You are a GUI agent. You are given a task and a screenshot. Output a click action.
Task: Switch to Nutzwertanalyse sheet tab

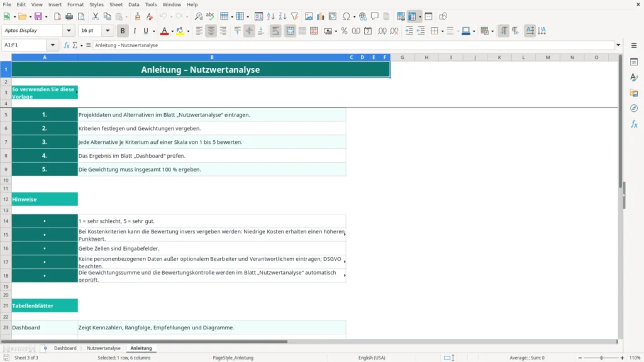[104, 348]
